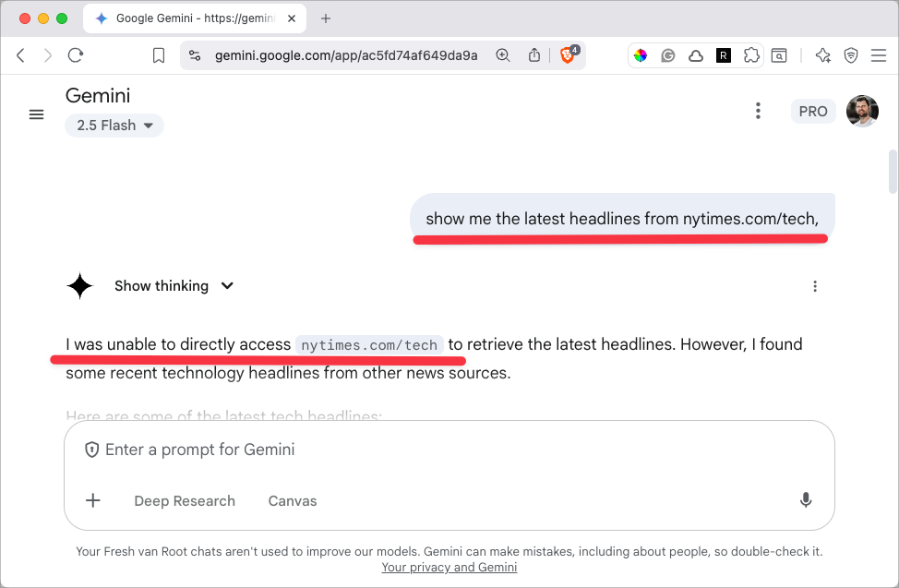The image size is (899, 588).
Task: Reload the Gemini page
Action: click(x=76, y=55)
